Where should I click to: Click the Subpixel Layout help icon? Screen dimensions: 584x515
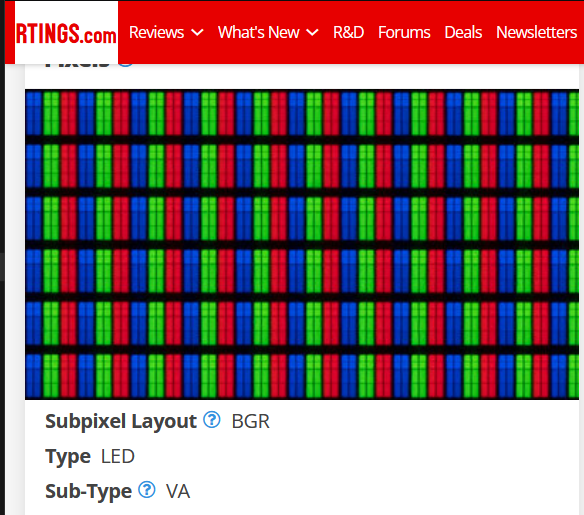tap(212, 420)
